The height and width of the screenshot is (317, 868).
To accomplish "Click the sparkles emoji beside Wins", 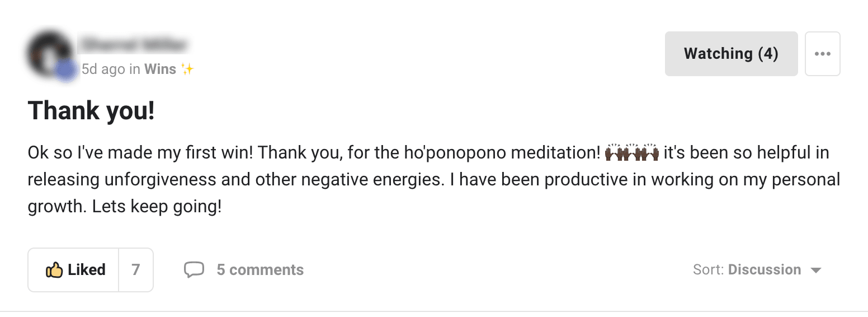I will pyautogui.click(x=187, y=69).
